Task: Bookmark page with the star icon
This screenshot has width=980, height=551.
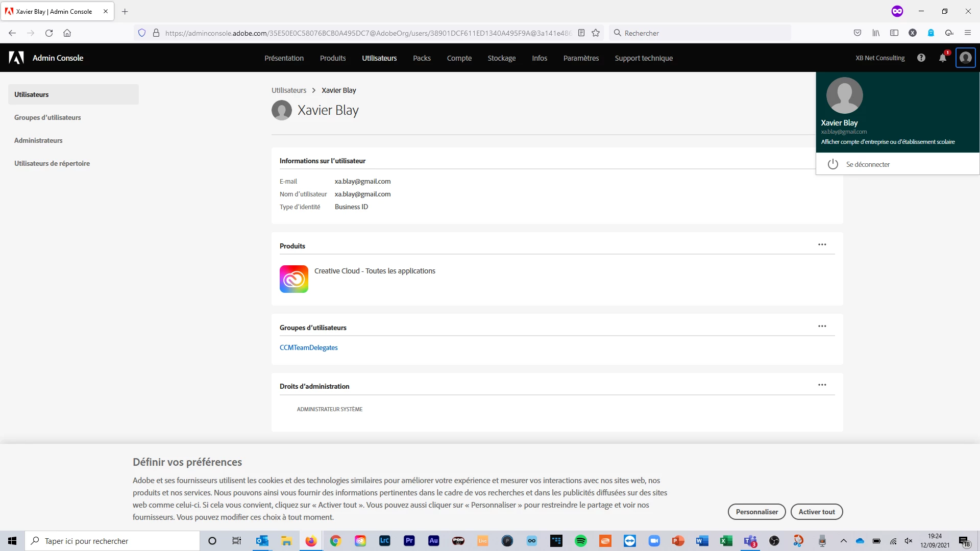Action: 595,33
